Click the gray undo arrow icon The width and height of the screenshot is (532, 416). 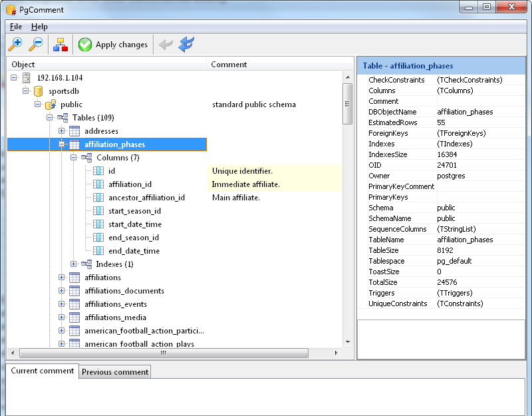[x=166, y=45]
